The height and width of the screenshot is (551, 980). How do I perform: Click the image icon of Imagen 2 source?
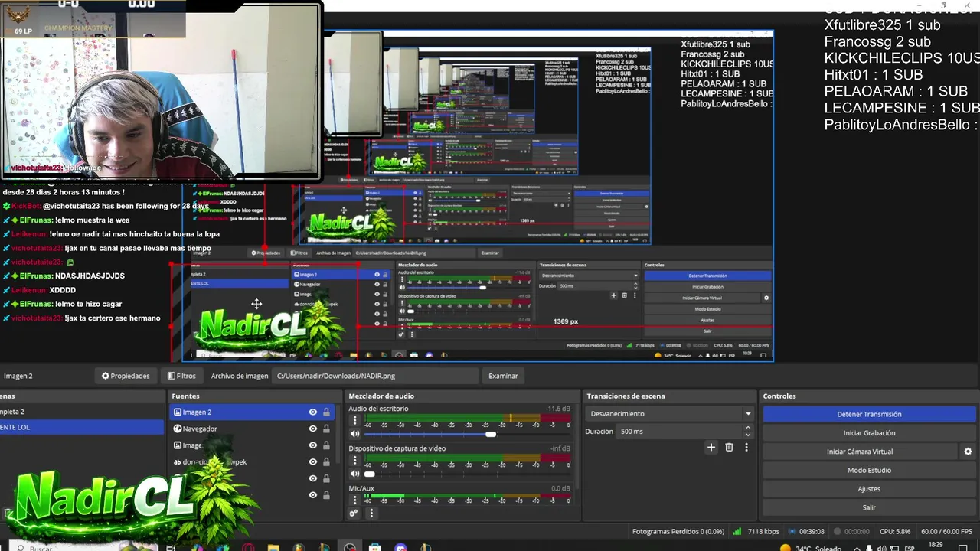click(178, 412)
